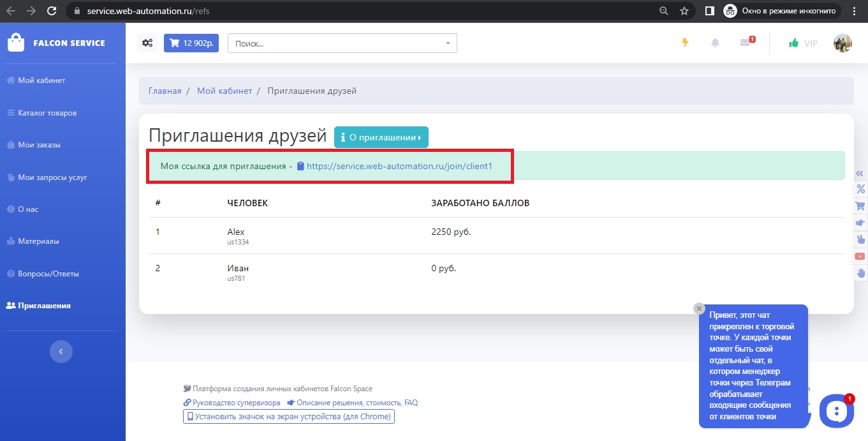Click the shopping cart icon in right sidebar
This screenshot has width=868, height=441.
click(x=860, y=206)
